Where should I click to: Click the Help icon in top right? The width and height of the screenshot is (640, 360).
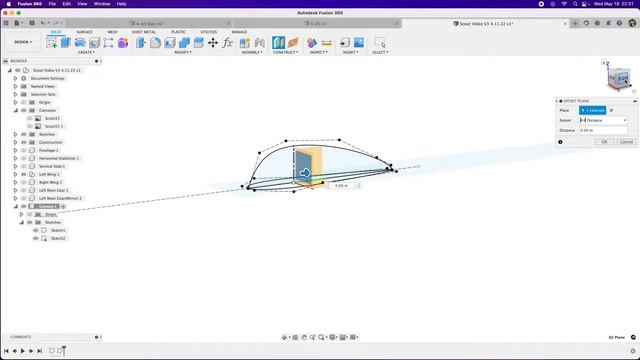pyautogui.click(x=619, y=23)
